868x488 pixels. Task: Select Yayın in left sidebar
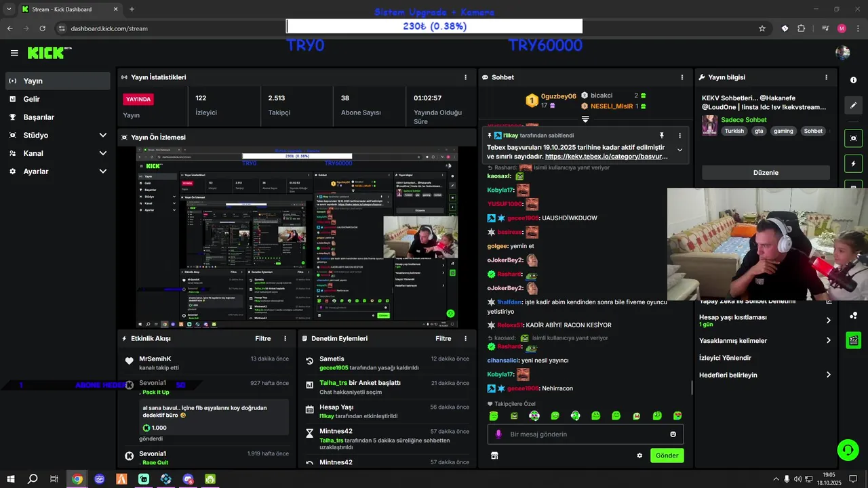[x=58, y=81]
